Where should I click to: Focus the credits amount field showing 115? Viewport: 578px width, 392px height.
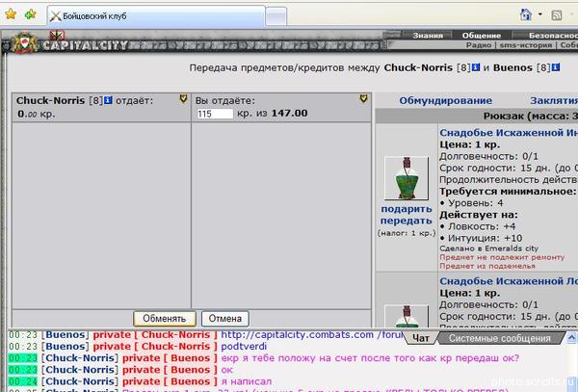coord(215,114)
